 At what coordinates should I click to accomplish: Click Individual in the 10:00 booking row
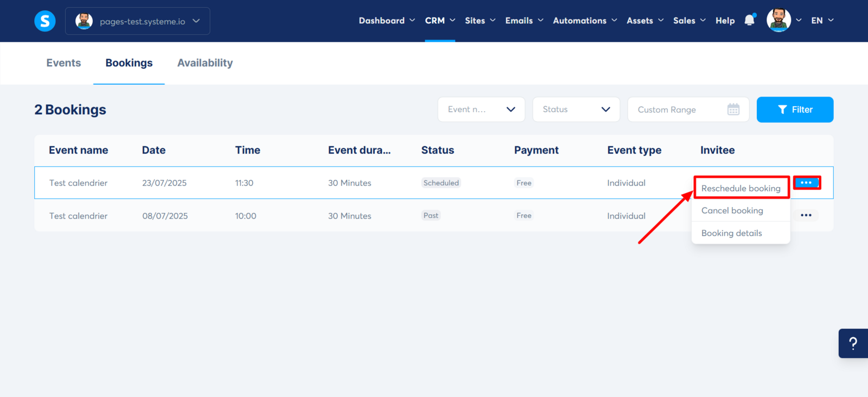[x=627, y=216]
